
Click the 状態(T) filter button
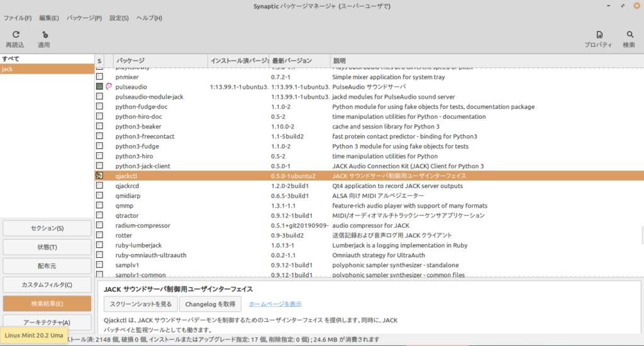(47, 247)
